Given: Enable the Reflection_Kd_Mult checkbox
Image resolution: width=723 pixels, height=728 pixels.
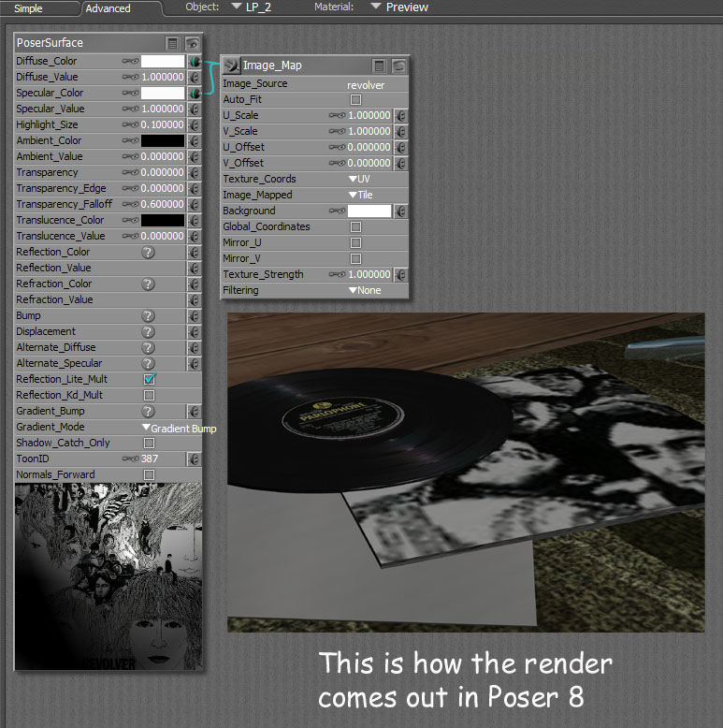Looking at the screenshot, I should tap(149, 396).
